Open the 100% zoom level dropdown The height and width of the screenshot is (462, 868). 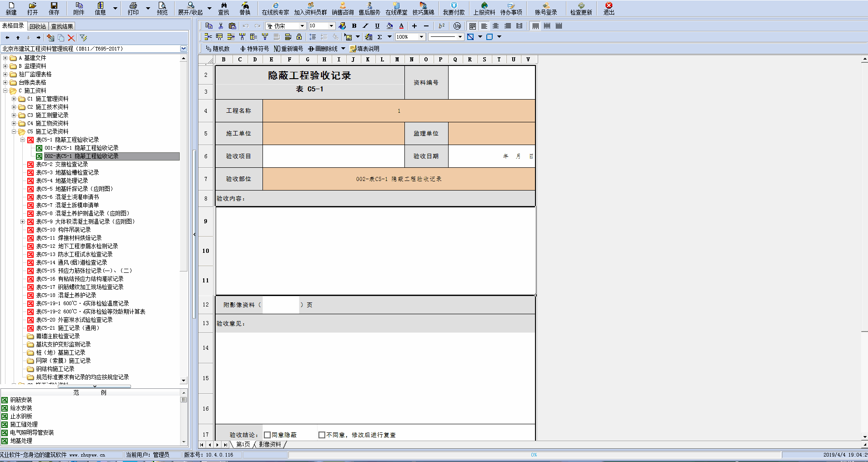click(421, 37)
